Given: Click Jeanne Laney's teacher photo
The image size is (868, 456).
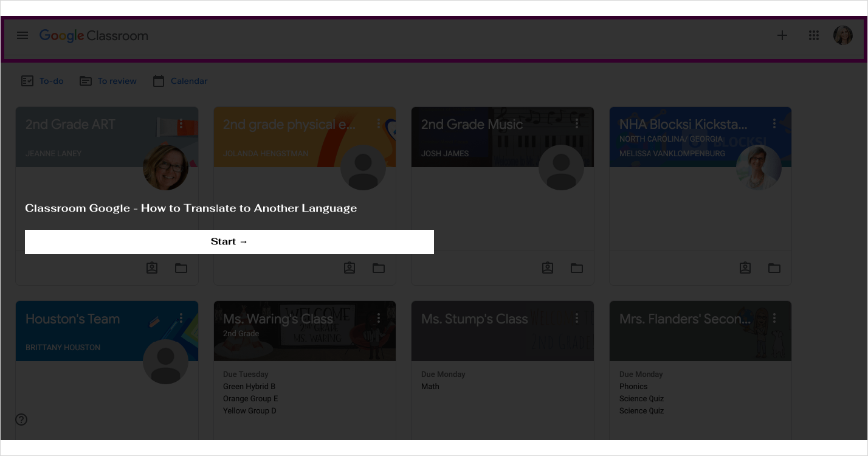Looking at the screenshot, I should 165,167.
